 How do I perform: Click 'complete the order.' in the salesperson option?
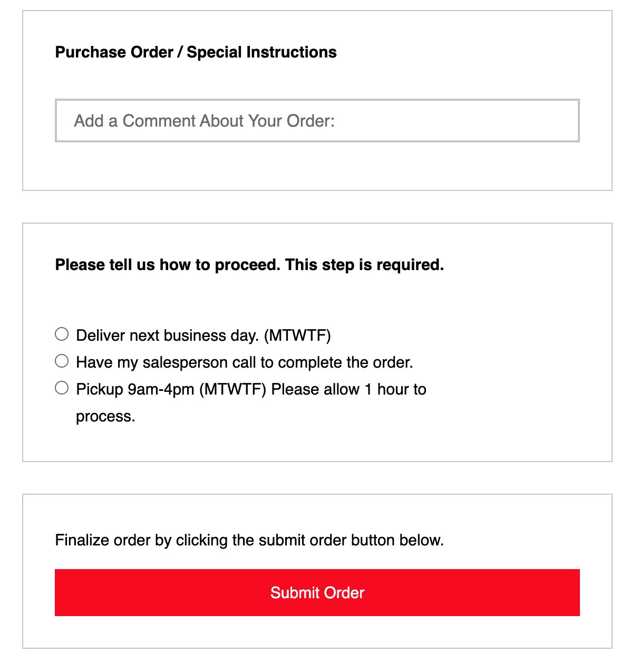tap(345, 362)
